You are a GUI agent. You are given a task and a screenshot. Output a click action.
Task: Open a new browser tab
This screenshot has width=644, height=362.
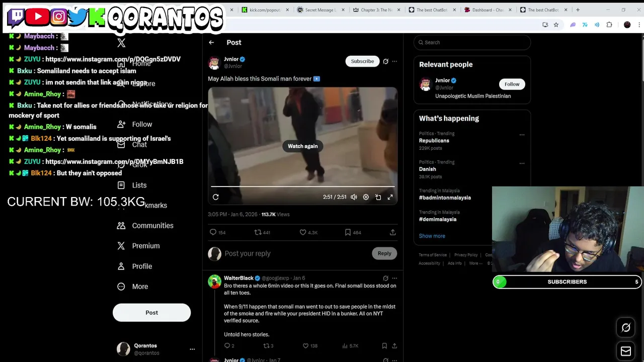click(x=578, y=10)
